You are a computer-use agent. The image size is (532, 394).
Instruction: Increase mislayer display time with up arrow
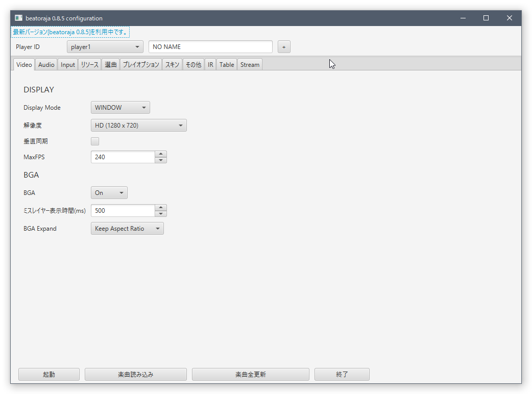click(x=161, y=208)
